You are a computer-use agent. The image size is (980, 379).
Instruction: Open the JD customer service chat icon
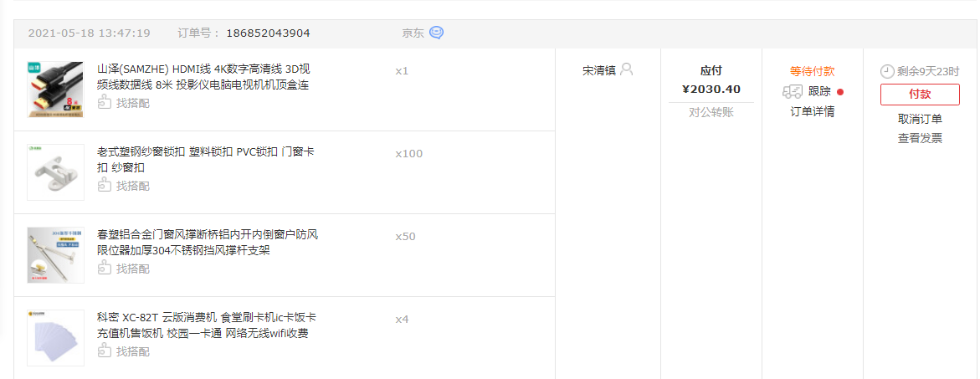(436, 33)
